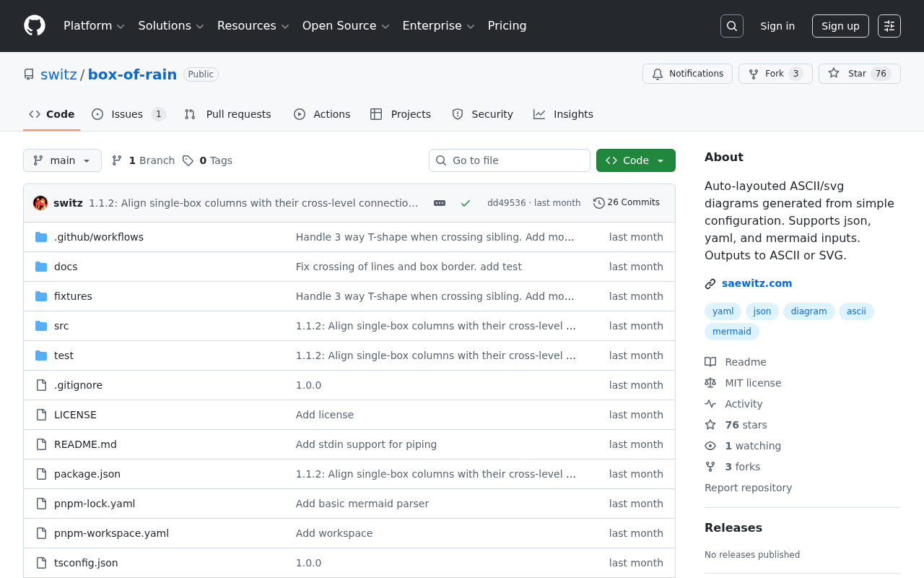
Task: Switch to the Issues tab
Action: (x=127, y=114)
